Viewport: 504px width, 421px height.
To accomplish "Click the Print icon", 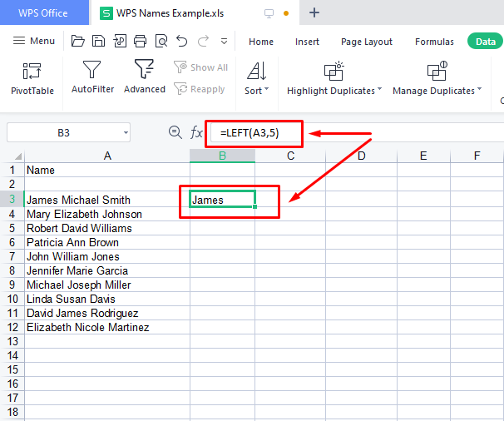I will pyautogui.click(x=140, y=42).
